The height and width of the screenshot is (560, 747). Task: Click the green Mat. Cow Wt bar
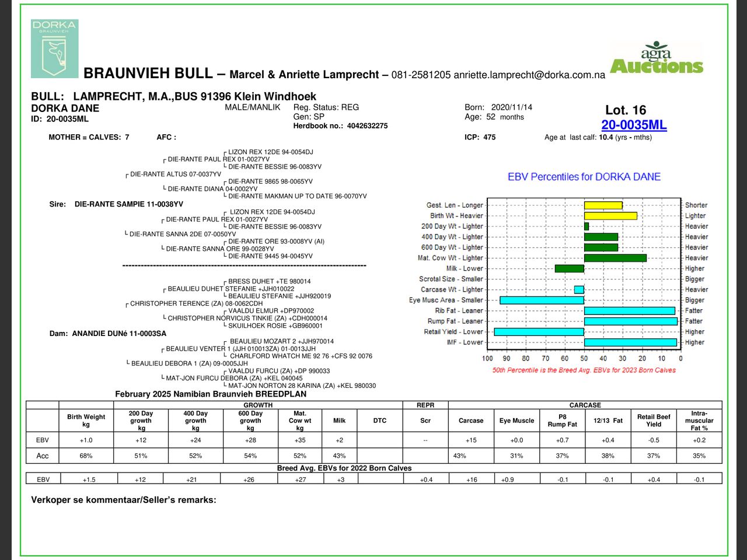click(615, 258)
